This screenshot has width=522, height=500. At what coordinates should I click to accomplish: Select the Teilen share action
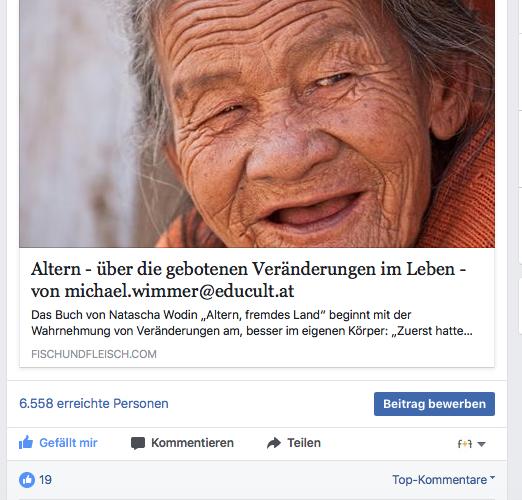tap(304, 443)
